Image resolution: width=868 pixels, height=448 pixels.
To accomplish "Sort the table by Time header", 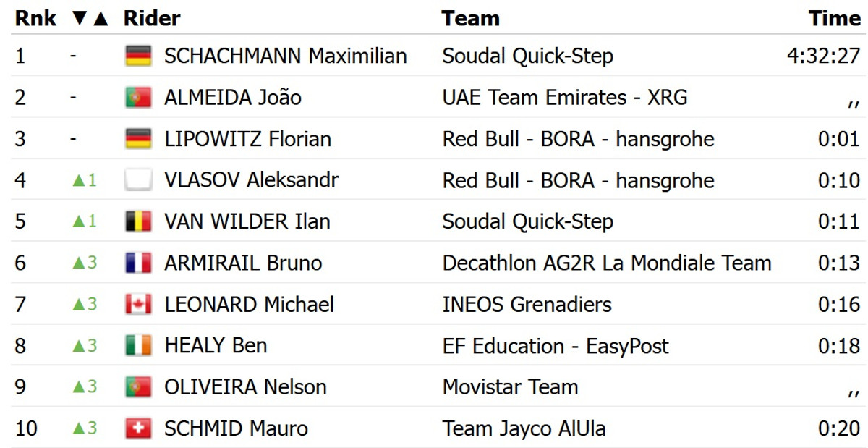I will pos(835,18).
